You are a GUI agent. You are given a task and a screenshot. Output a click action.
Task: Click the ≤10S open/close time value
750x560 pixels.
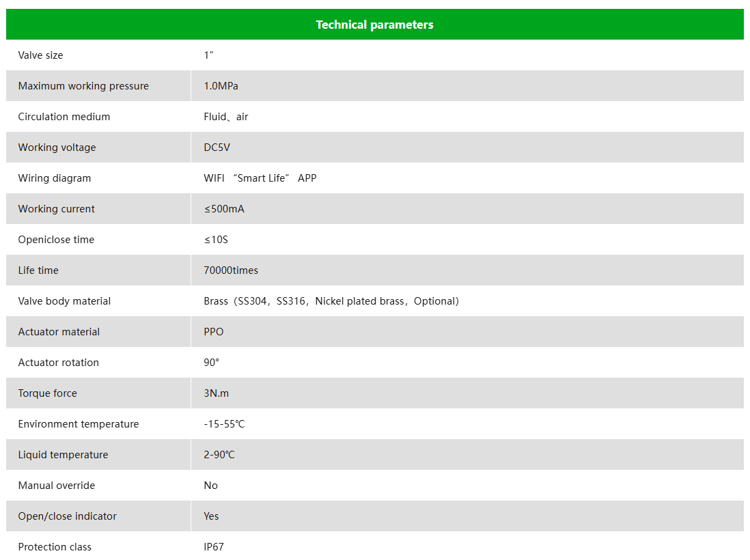(217, 240)
